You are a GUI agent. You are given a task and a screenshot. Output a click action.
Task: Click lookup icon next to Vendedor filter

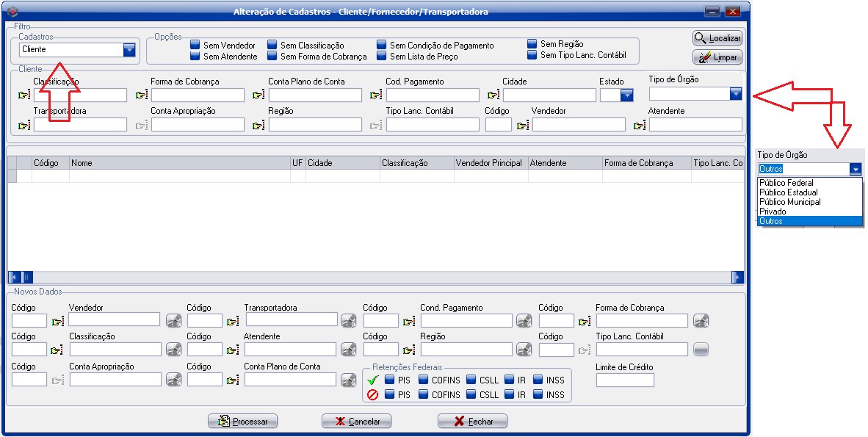pyautogui.click(x=523, y=126)
